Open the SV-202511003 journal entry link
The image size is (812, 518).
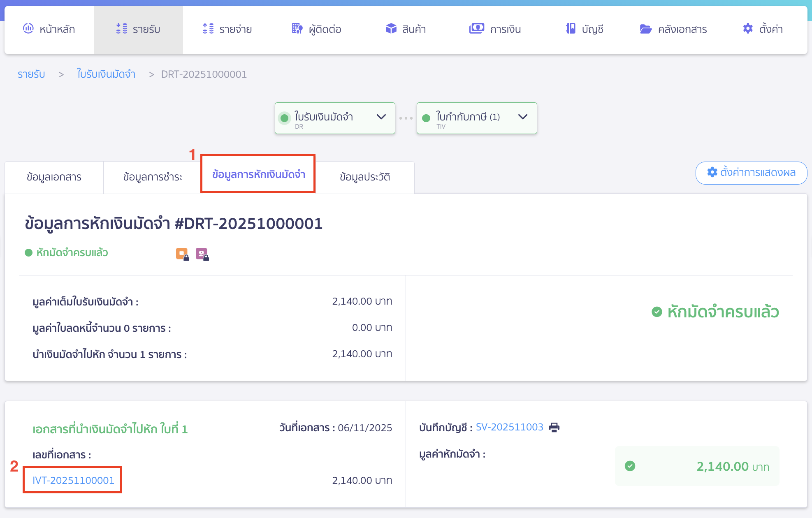click(509, 427)
